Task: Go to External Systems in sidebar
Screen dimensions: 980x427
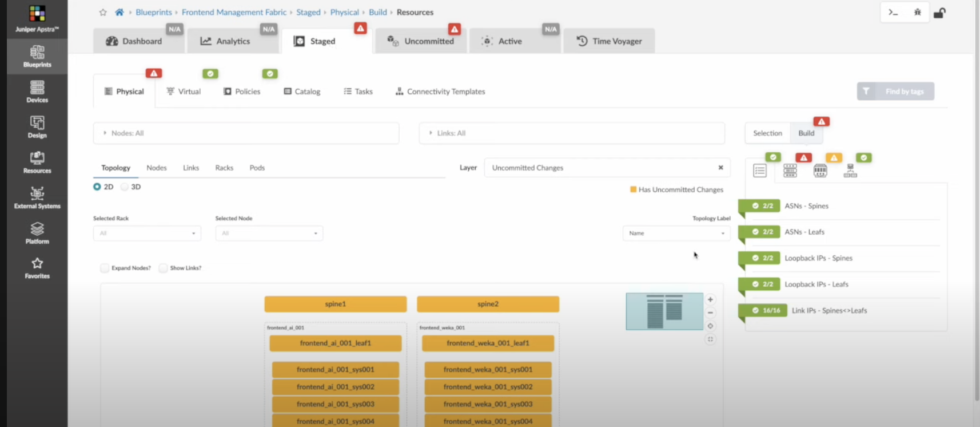Action: [37, 198]
